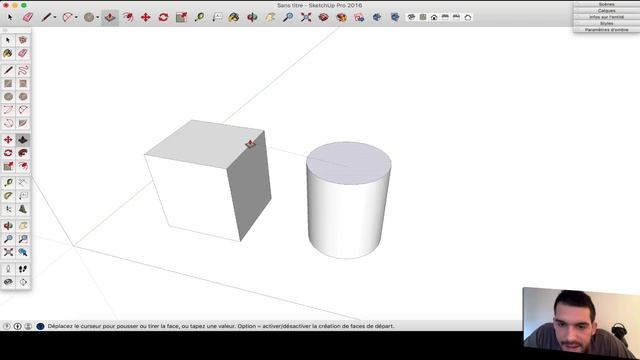
Task: Select Protractor tool in left palette
Action: (x=8, y=196)
